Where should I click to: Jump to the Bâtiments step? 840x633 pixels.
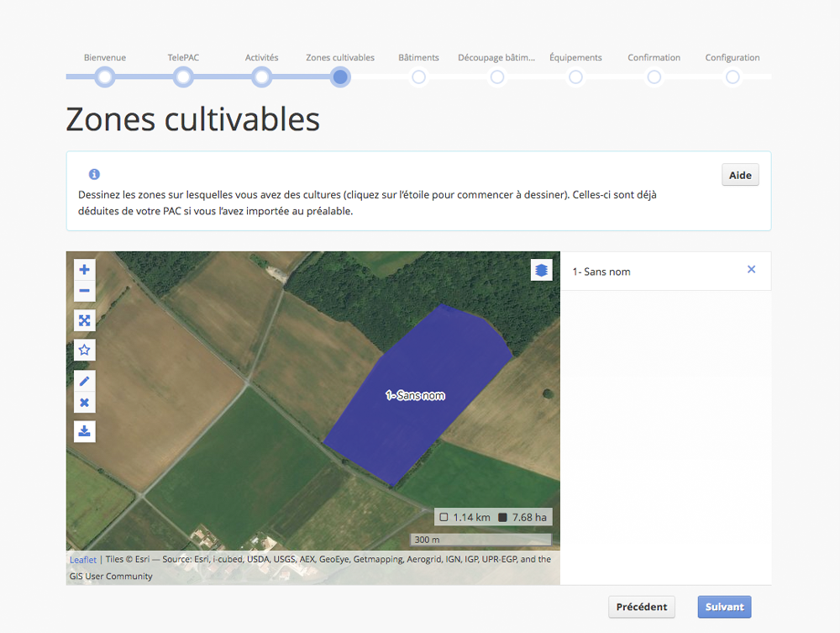click(418, 77)
